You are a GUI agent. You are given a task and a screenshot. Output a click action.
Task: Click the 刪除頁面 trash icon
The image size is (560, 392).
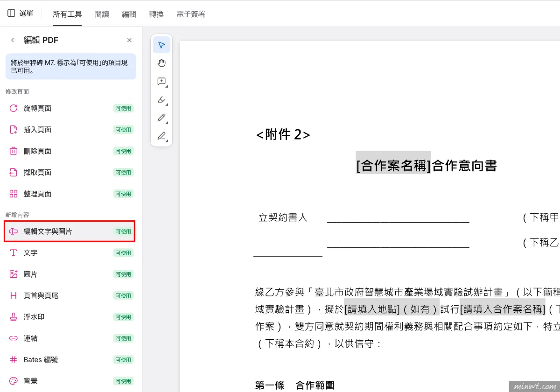[14, 151]
